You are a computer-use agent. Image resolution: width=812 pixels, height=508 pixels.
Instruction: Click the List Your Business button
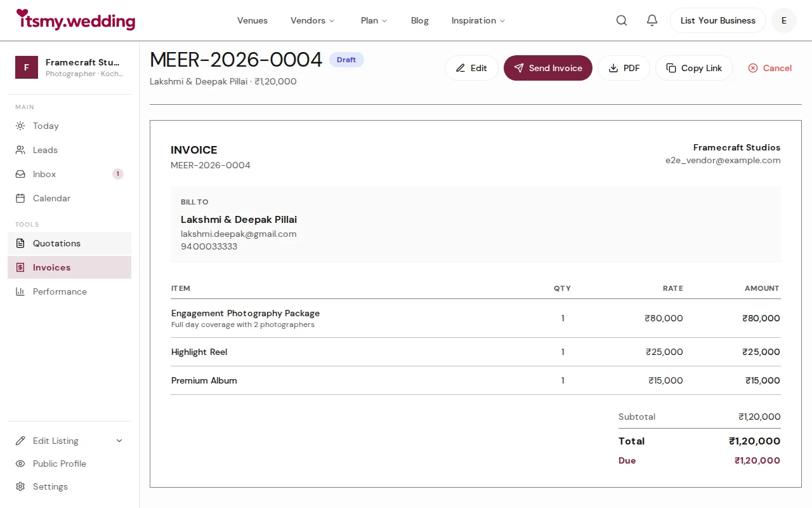click(x=717, y=20)
